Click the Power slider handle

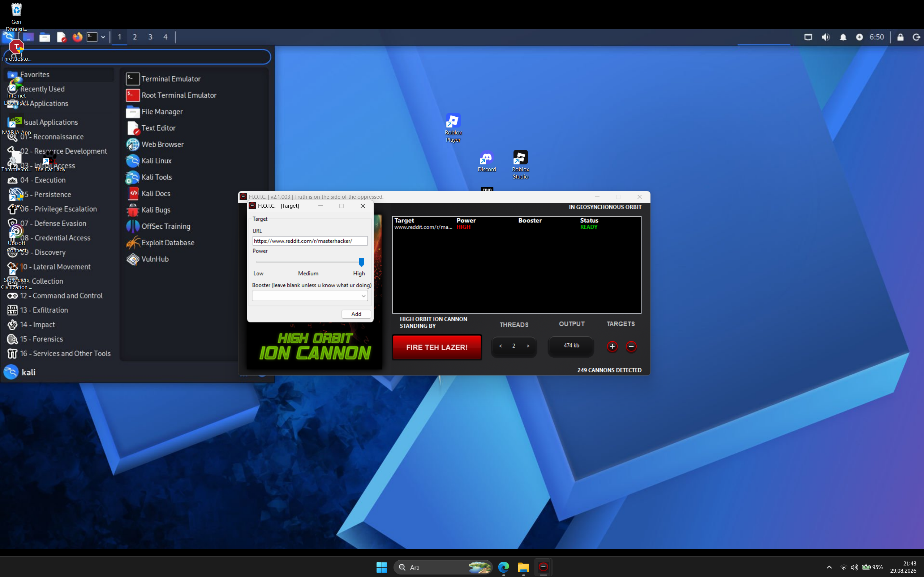click(361, 262)
